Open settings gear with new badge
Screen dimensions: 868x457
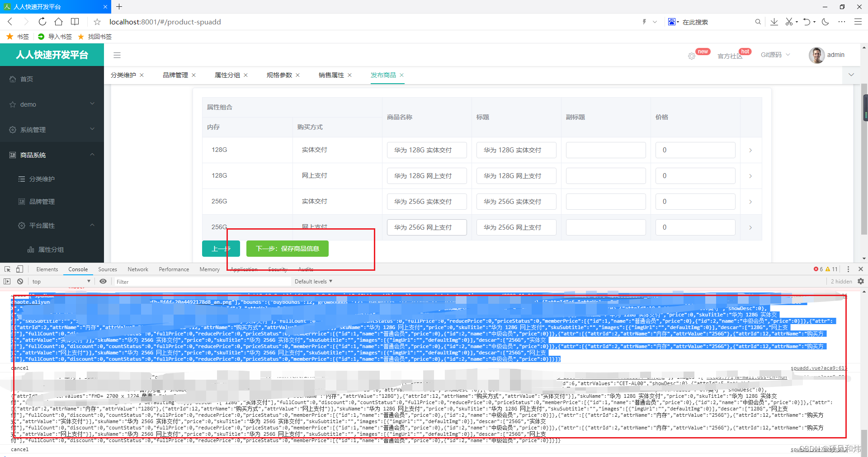click(x=692, y=56)
